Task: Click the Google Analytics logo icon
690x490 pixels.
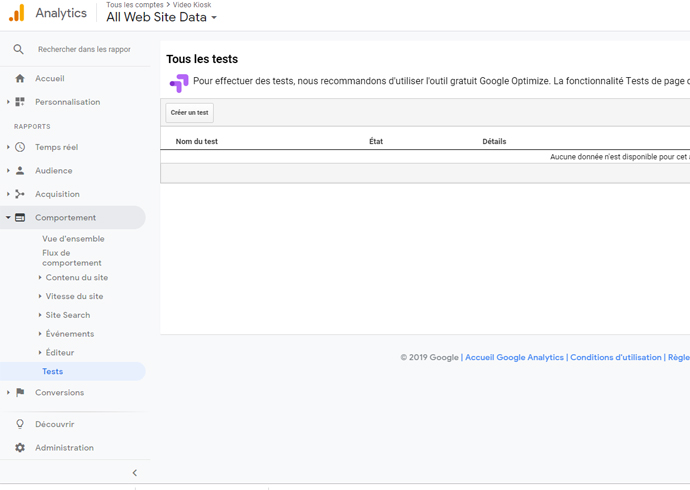Action: [x=17, y=13]
